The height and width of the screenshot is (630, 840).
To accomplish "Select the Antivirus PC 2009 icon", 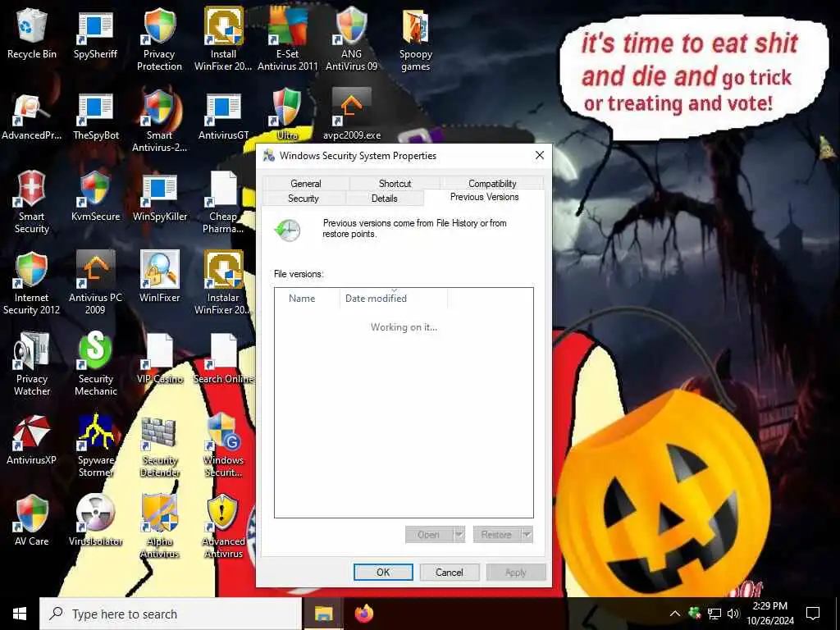I will pos(95,284).
